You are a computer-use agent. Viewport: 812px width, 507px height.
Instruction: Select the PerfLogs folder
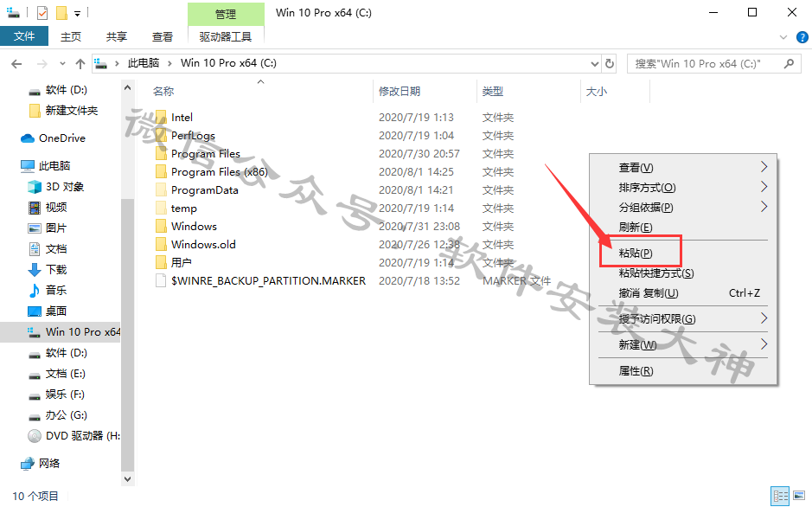[193, 135]
